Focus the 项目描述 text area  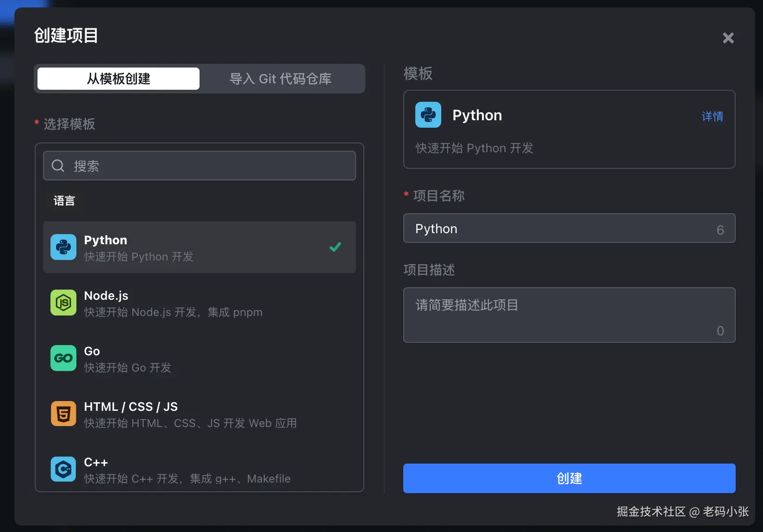pyautogui.click(x=569, y=315)
